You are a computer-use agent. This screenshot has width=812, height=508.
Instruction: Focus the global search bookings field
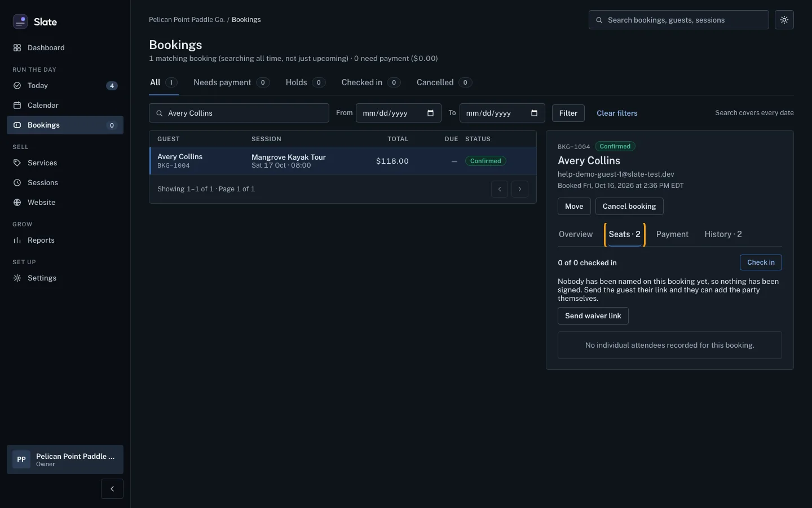(x=679, y=20)
